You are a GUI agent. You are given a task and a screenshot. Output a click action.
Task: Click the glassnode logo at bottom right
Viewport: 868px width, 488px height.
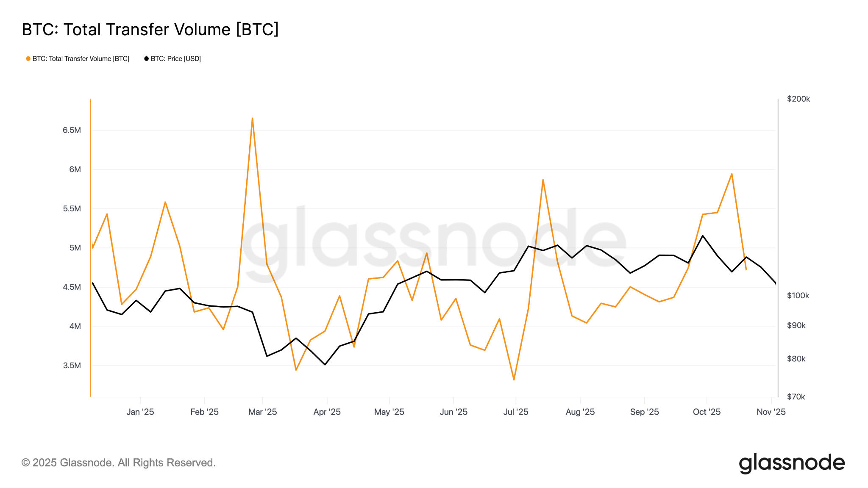791,463
